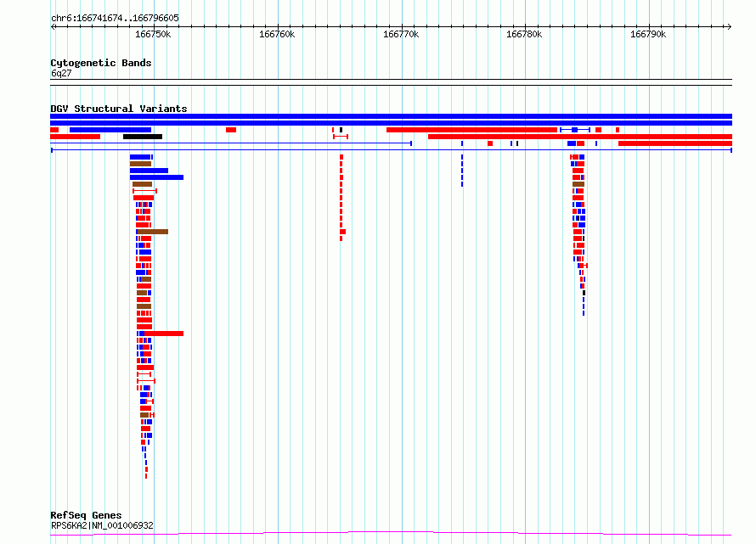This screenshot has height=544, width=756.
Task: Click the longest blue bar in left cluster
Action: pyautogui.click(x=156, y=177)
